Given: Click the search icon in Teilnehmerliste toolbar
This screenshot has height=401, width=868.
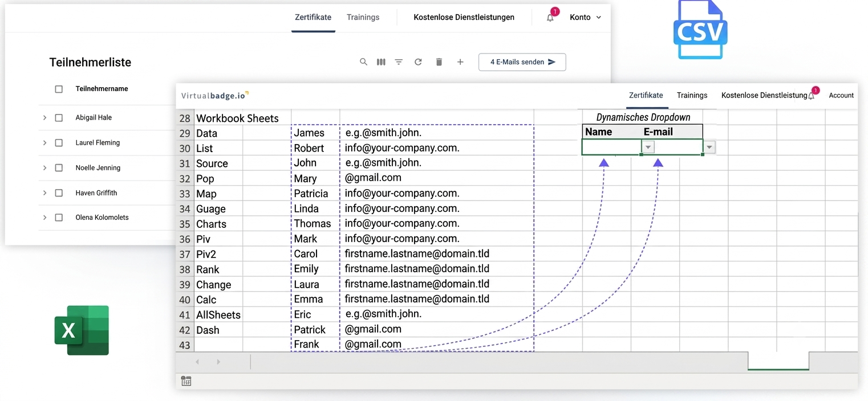Looking at the screenshot, I should (363, 62).
